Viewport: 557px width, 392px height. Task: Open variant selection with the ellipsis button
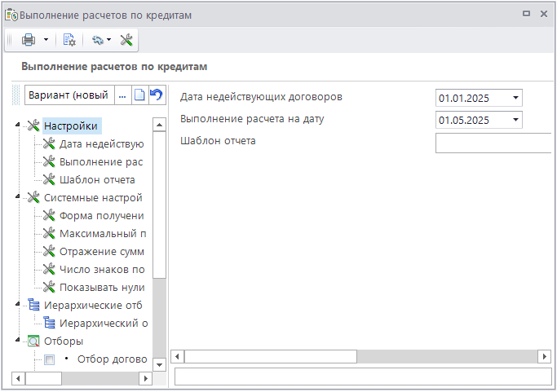click(x=122, y=95)
